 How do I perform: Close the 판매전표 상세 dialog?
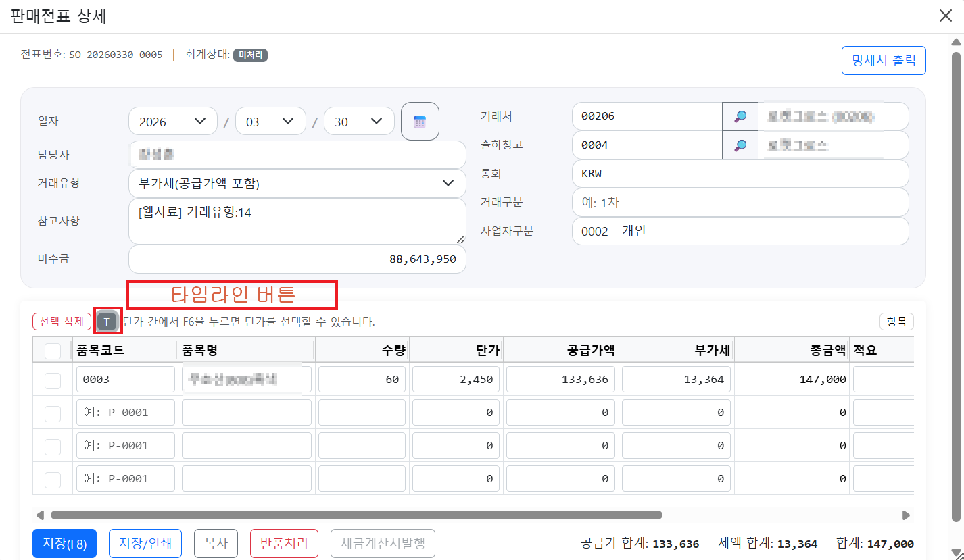coord(945,16)
